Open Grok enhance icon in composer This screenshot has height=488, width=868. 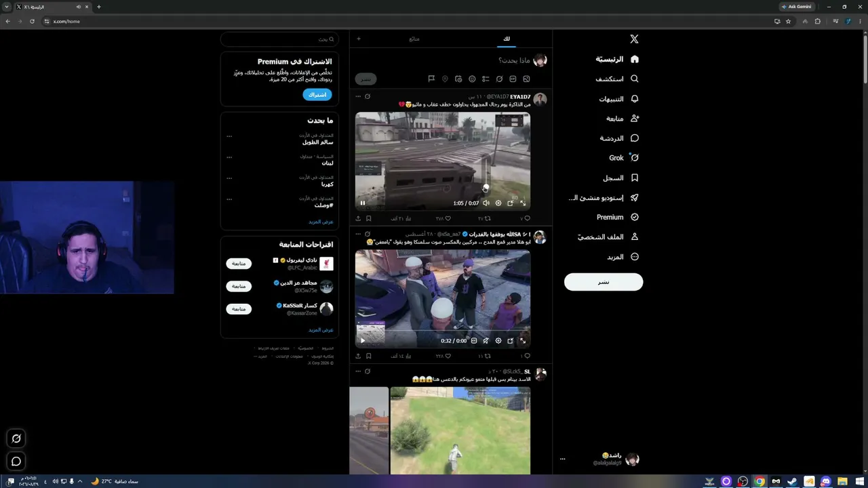[x=499, y=79]
